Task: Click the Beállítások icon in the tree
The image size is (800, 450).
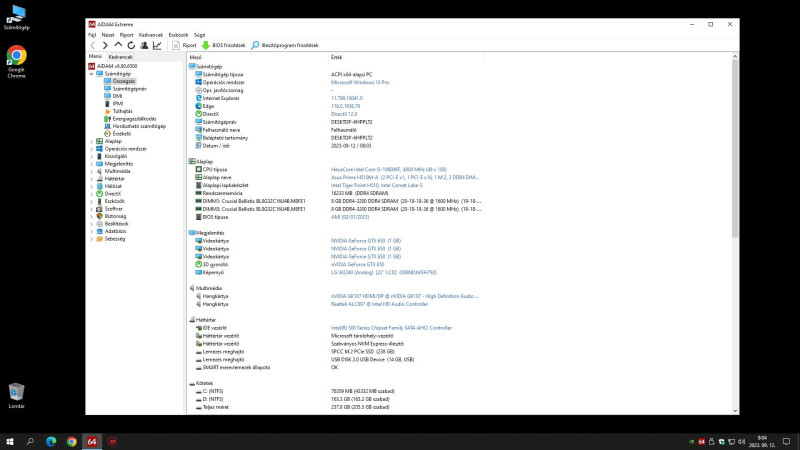Action: 99,223
